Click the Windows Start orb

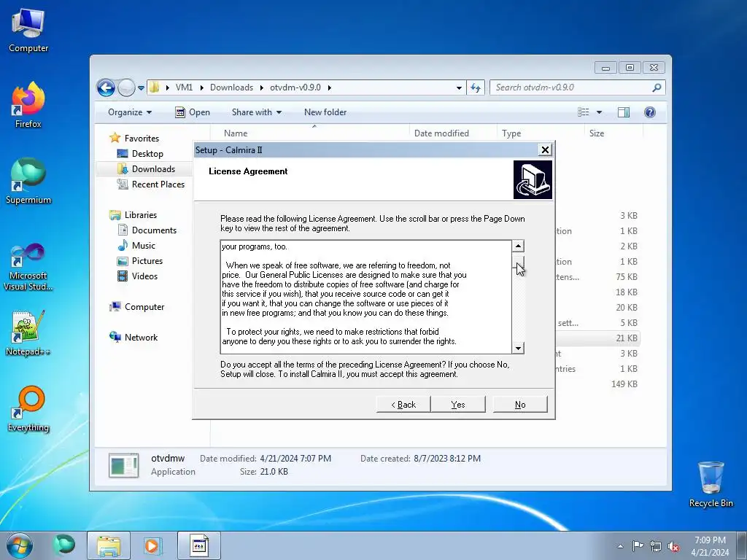[x=20, y=545]
